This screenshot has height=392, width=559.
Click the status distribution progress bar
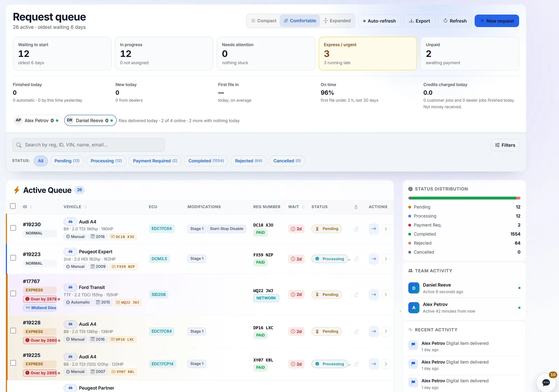464,198
